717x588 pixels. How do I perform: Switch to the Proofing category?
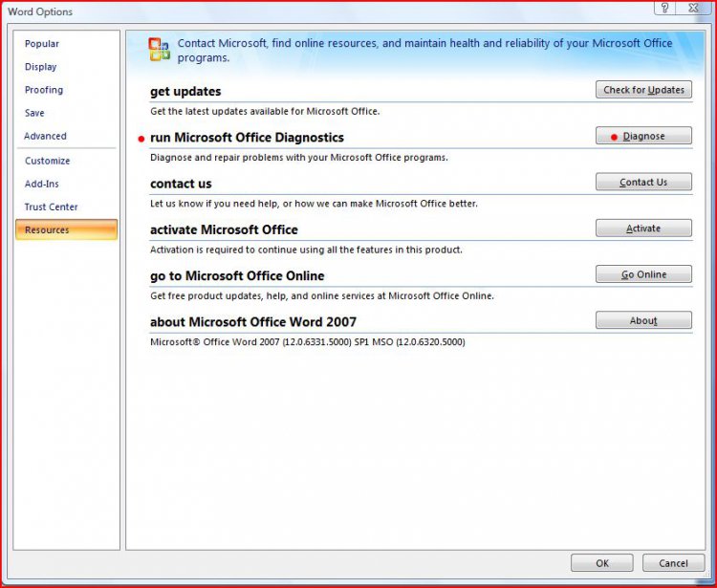[x=44, y=90]
